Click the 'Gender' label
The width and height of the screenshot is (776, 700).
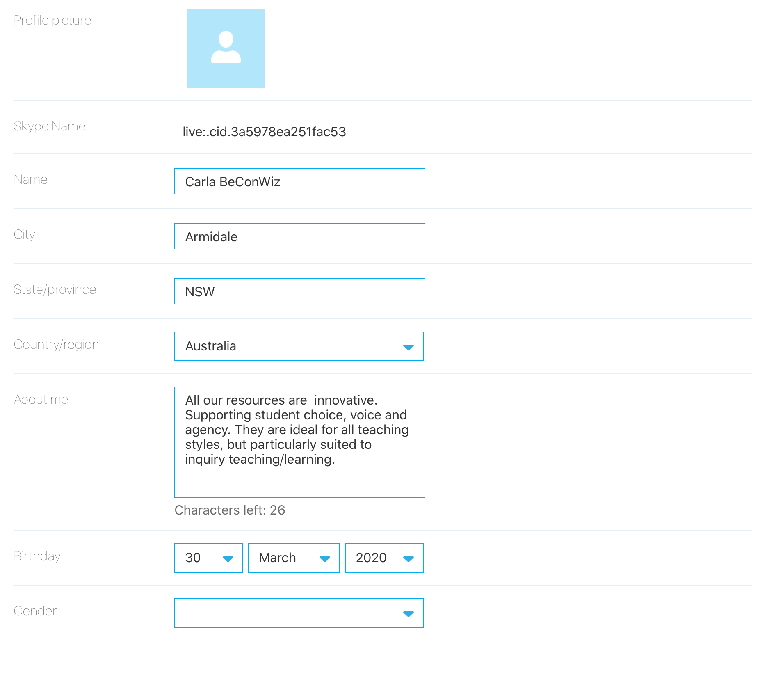click(x=35, y=611)
